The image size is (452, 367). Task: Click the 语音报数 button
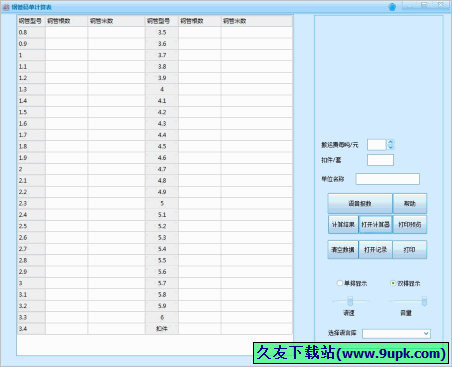coord(360,203)
